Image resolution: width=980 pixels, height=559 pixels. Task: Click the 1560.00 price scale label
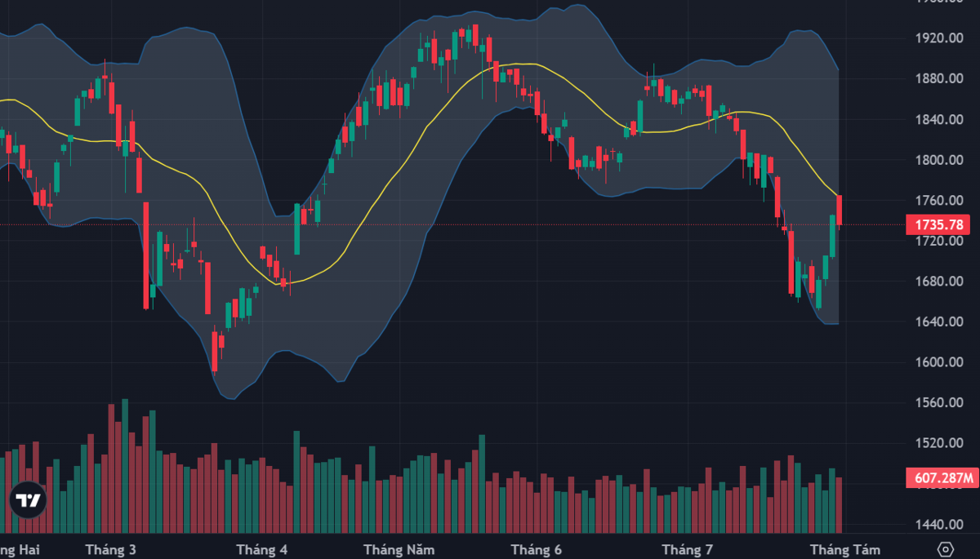point(938,402)
